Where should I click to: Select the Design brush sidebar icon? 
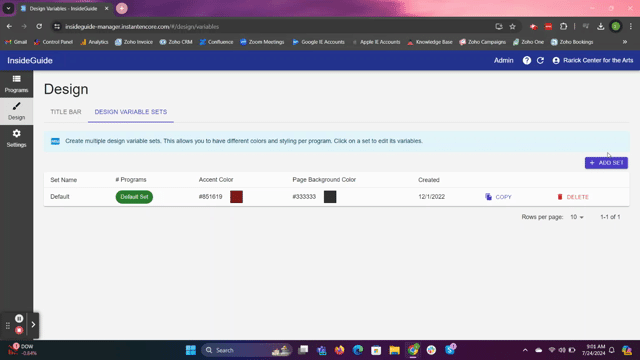pyautogui.click(x=16, y=111)
